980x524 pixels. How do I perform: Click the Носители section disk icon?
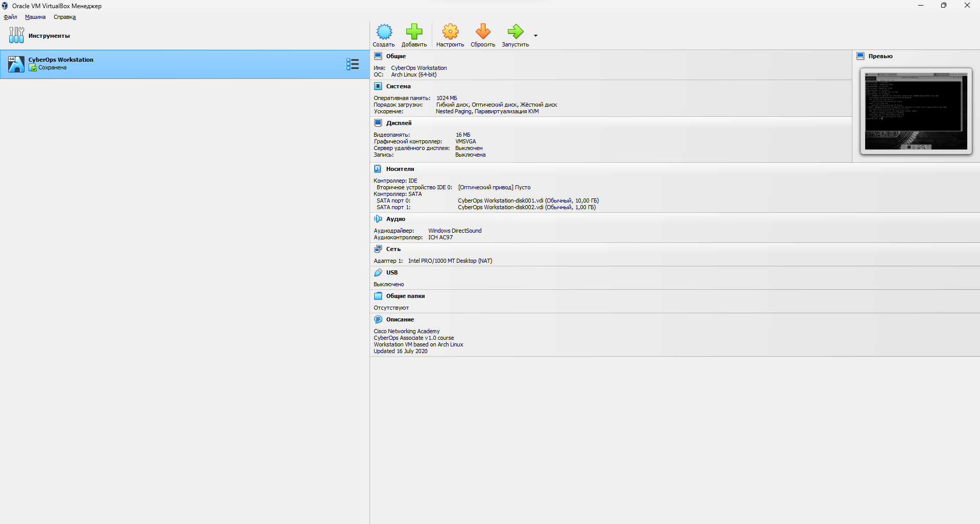point(378,169)
